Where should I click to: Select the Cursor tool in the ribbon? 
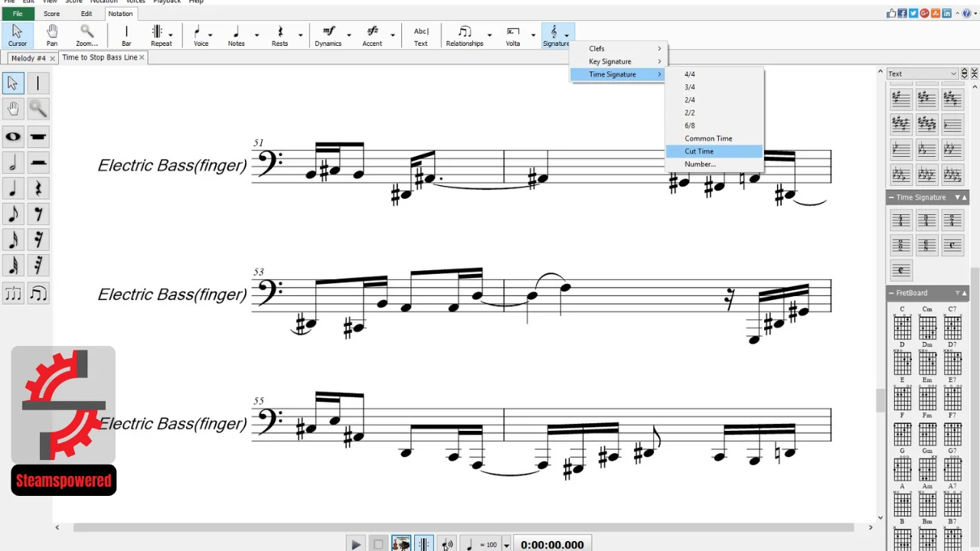point(17,35)
